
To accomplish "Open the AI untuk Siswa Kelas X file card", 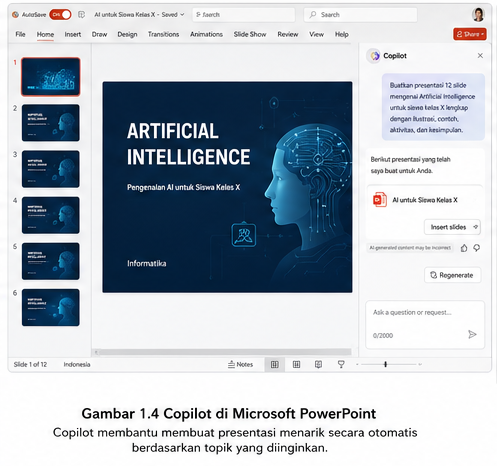I will [425, 200].
